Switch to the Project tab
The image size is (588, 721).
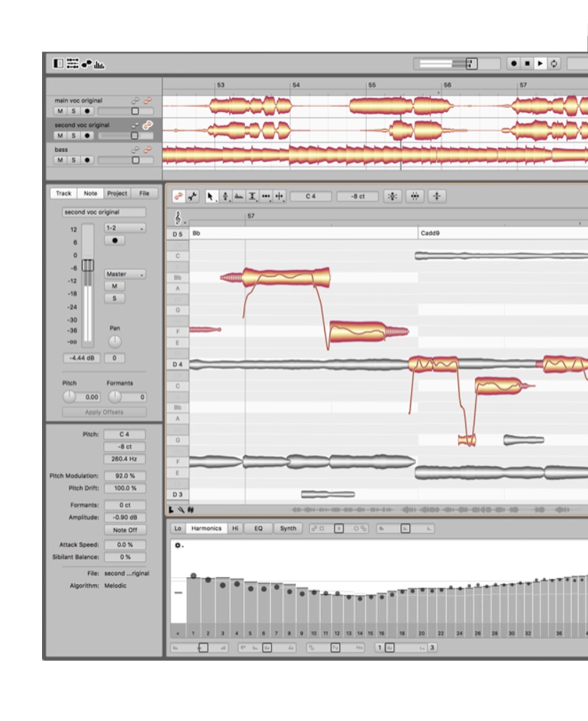tap(117, 193)
